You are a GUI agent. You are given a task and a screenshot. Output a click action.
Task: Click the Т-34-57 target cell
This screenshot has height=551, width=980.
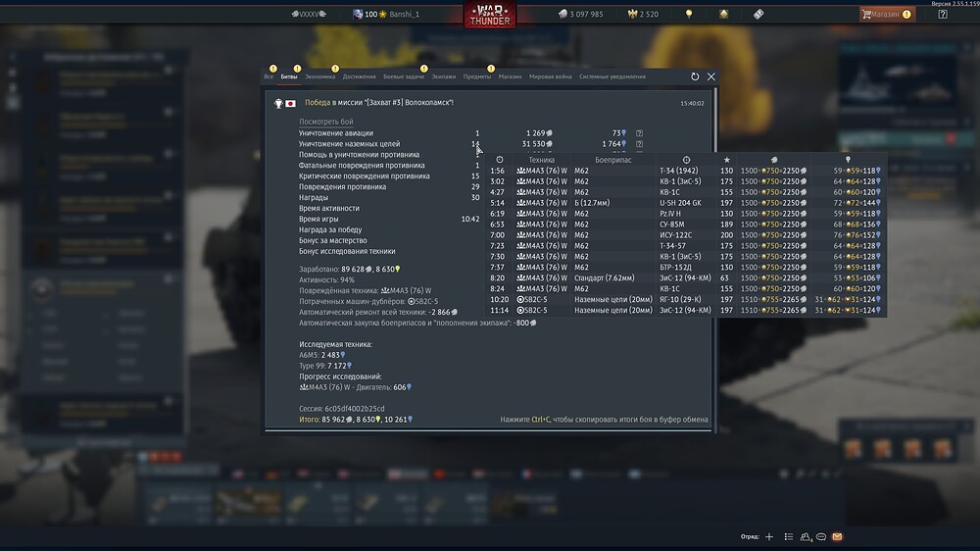672,246
